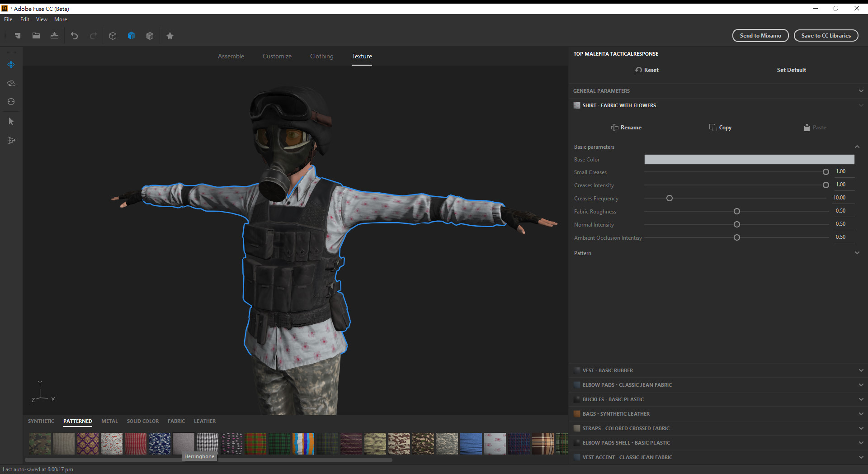Expand Straps - Colored Crossed Fabric section
The width and height of the screenshot is (868, 474).
pyautogui.click(x=718, y=428)
